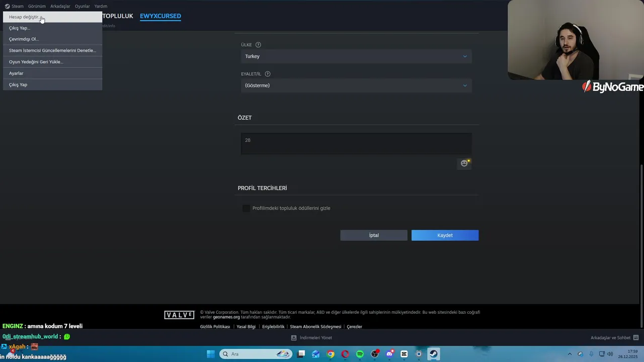
Task: Click the Steam taskbar icon
Action: (433, 354)
